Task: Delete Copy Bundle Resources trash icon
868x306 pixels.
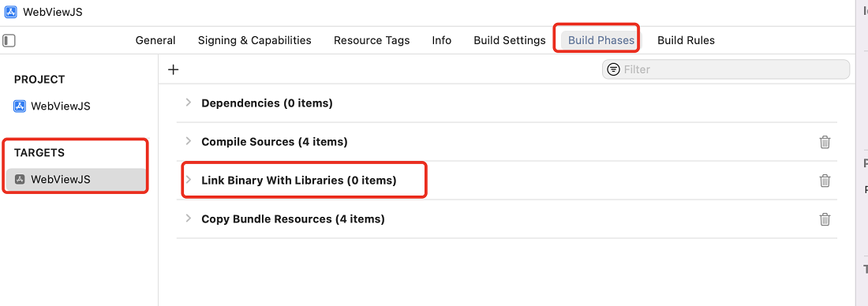Action: click(825, 219)
